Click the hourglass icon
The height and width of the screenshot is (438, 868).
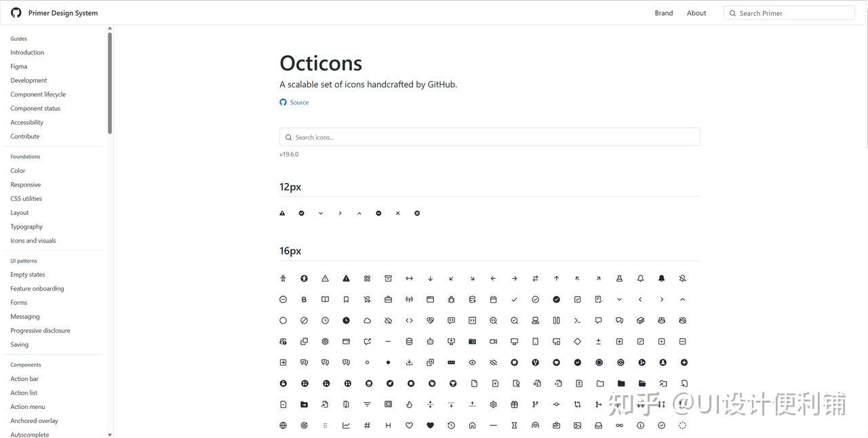pos(514,426)
